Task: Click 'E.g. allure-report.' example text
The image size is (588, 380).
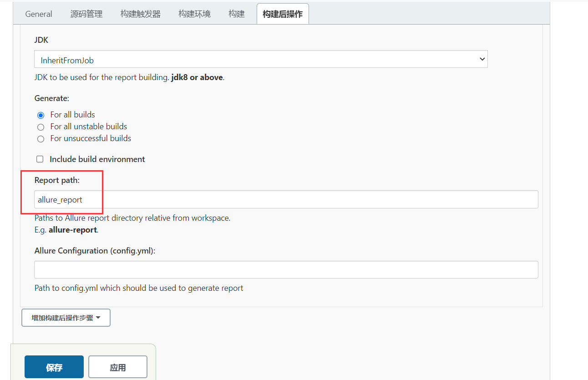Action: point(66,230)
